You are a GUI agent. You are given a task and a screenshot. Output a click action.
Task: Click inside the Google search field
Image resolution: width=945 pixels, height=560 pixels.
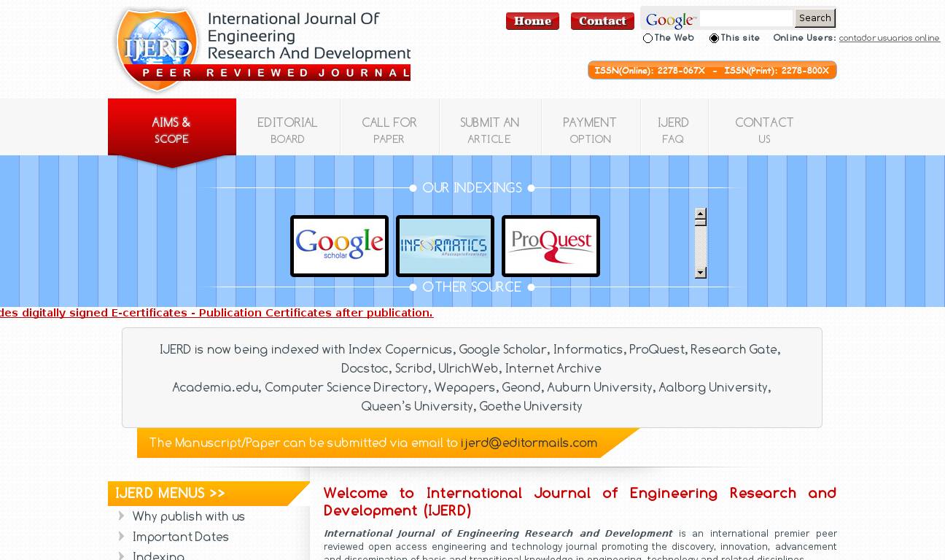pyautogui.click(x=745, y=19)
